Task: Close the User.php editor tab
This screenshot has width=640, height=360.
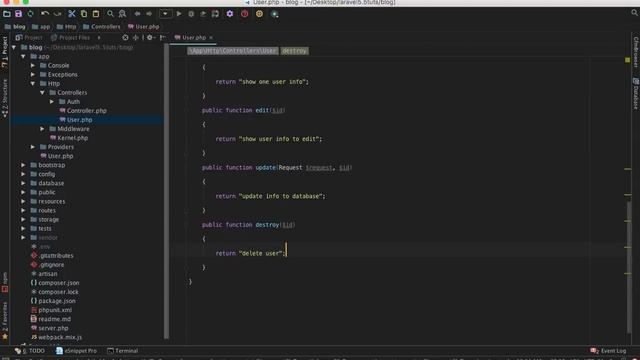Action: (211, 38)
